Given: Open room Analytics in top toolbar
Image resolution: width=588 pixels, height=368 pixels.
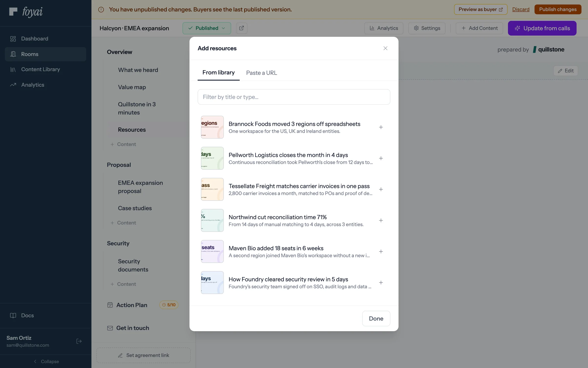Looking at the screenshot, I should [384, 28].
